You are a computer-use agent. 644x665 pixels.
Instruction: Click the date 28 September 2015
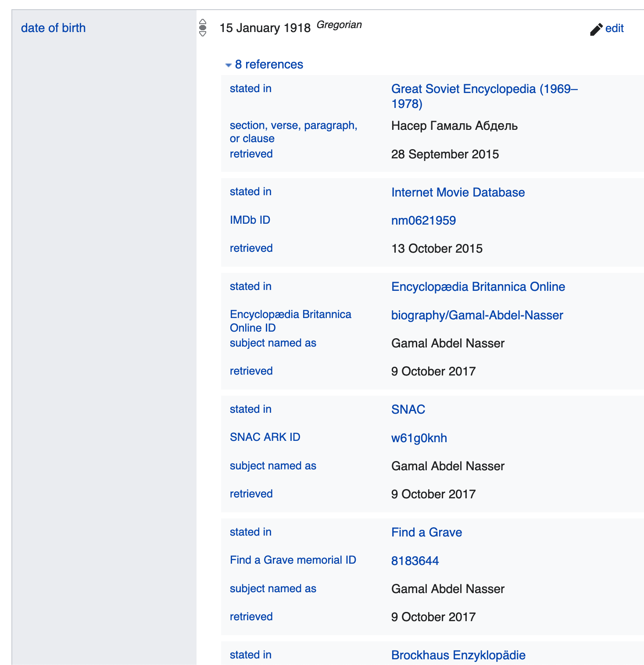click(x=445, y=154)
